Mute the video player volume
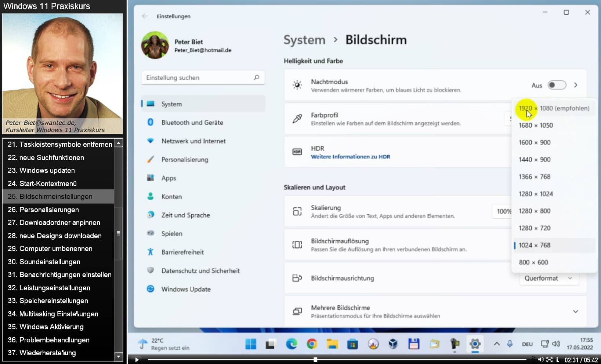Screen dimensions: 601x364 pyautogui.click(x=540, y=360)
